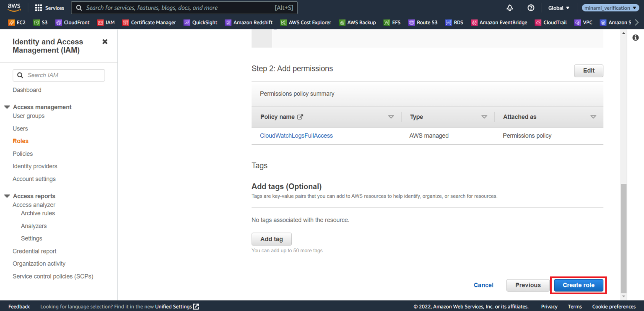Collapse the Access management section
The height and width of the screenshot is (311, 644).
(7, 107)
